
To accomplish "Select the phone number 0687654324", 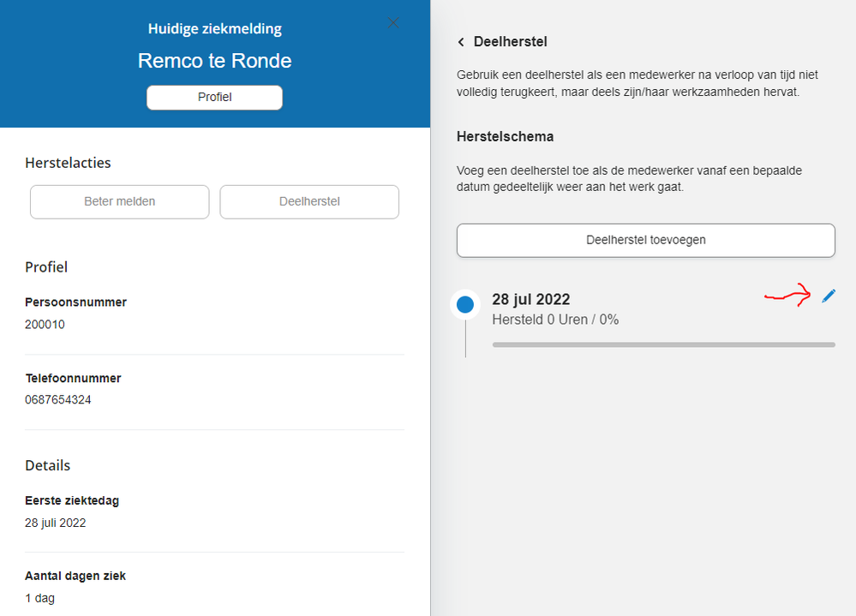I will 57,399.
